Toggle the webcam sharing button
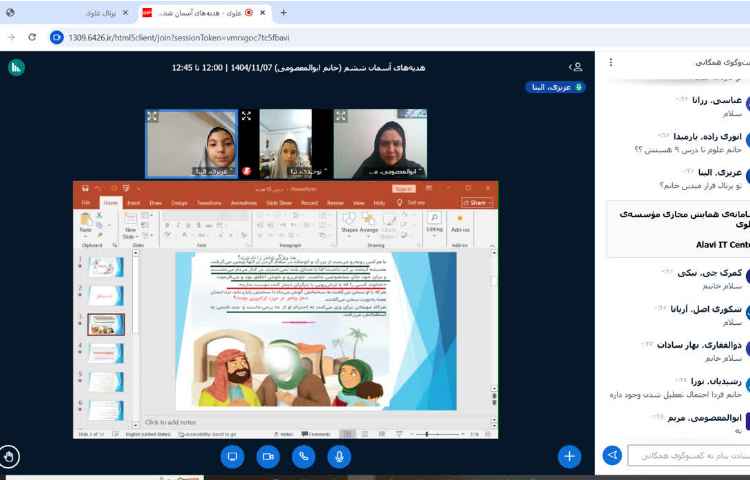 [268, 456]
